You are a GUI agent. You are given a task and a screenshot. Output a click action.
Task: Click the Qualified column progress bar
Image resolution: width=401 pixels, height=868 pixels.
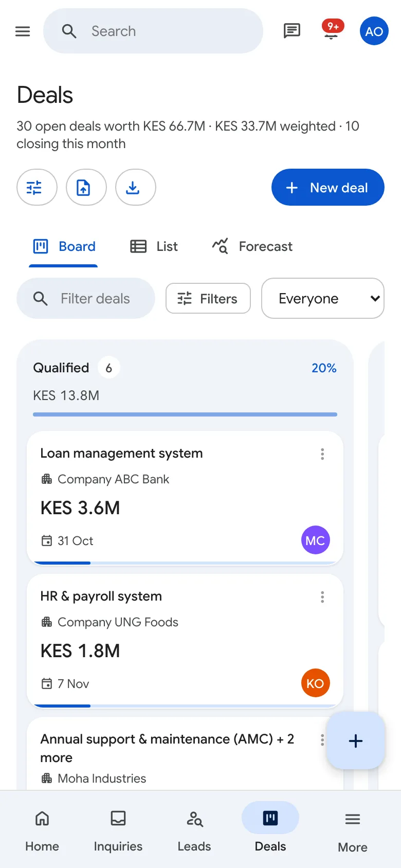point(185,414)
